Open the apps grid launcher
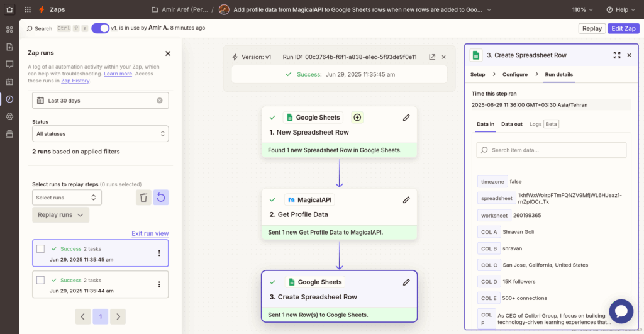Screen dimensions: 644x334 (x=28, y=9)
